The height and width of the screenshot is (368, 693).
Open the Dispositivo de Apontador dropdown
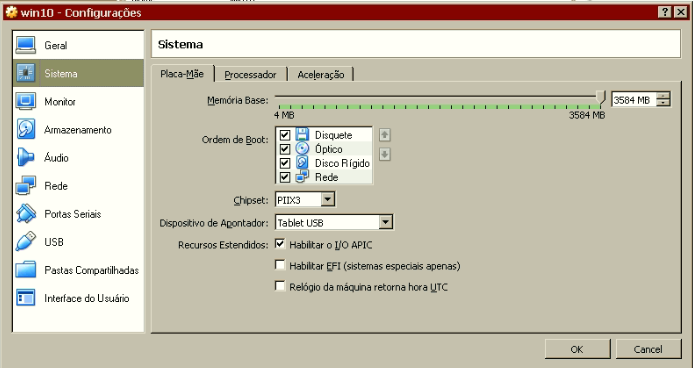click(x=385, y=222)
